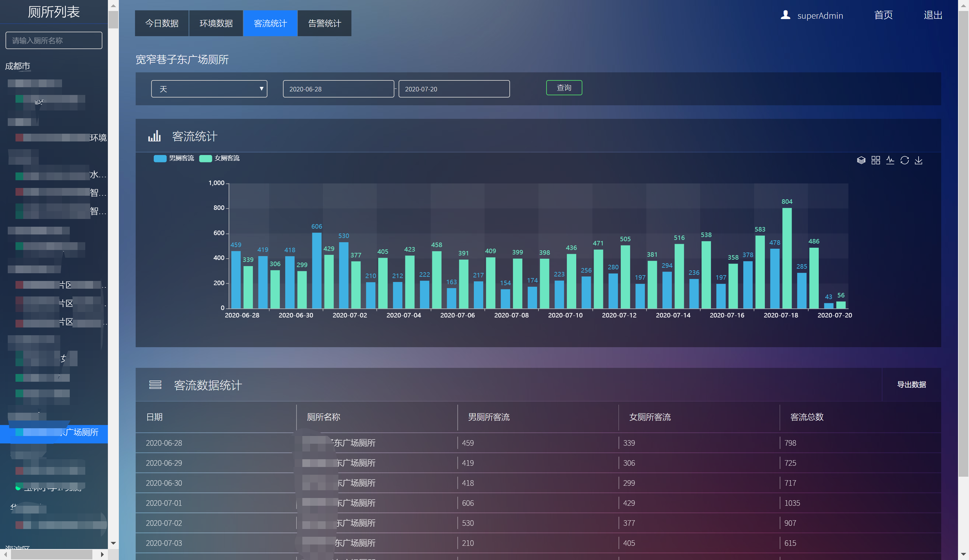This screenshot has height=560, width=969.
Task: Click the chart restore refresh icon
Action: pos(904,160)
